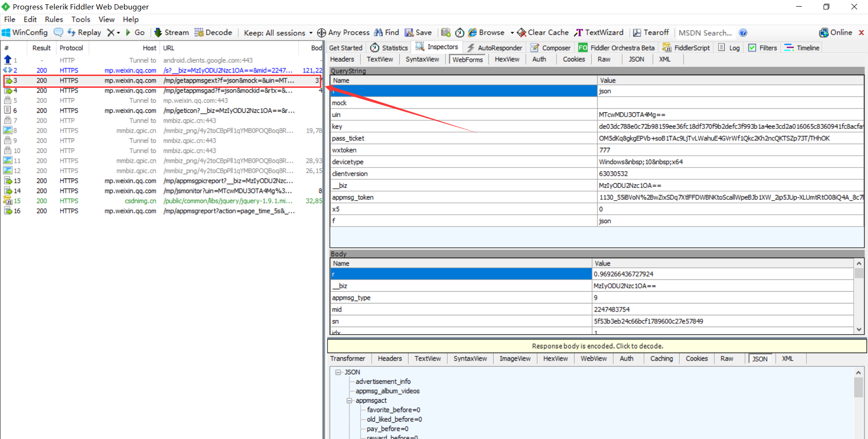The image size is (868, 439).
Task: Replay the selected session
Action: coord(84,33)
